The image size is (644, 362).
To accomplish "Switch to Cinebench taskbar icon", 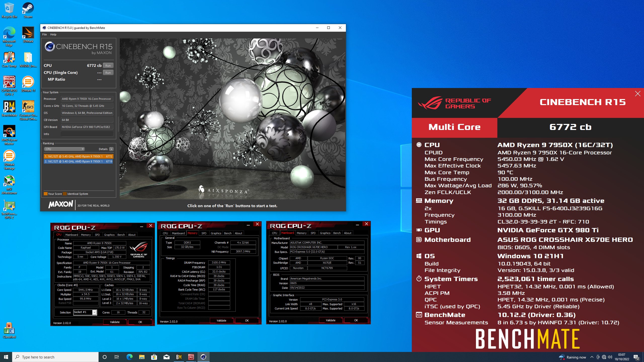I will coord(203,357).
